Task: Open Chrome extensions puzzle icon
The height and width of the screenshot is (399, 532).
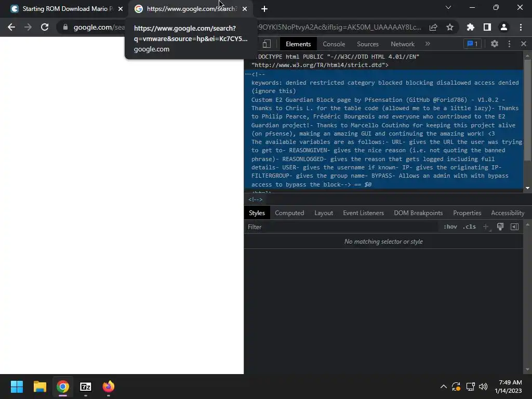Action: (x=471, y=27)
